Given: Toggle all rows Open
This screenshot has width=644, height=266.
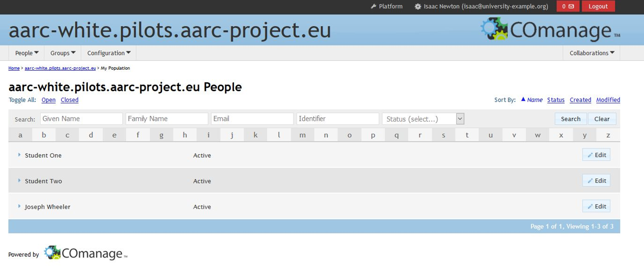Looking at the screenshot, I should [x=48, y=100].
